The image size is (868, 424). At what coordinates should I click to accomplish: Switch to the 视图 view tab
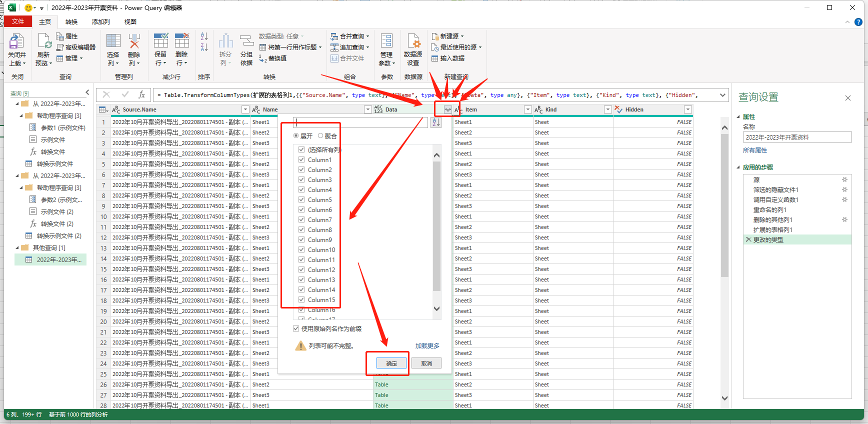pos(130,21)
